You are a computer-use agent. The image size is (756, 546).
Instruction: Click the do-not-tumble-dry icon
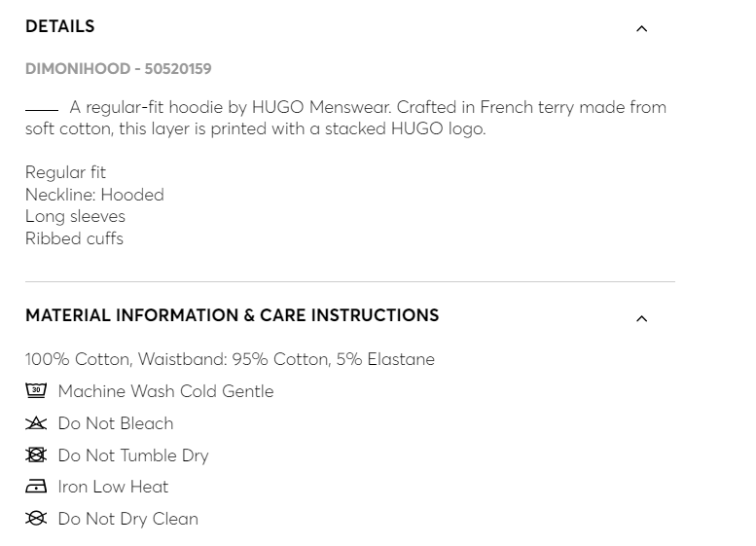click(x=36, y=455)
